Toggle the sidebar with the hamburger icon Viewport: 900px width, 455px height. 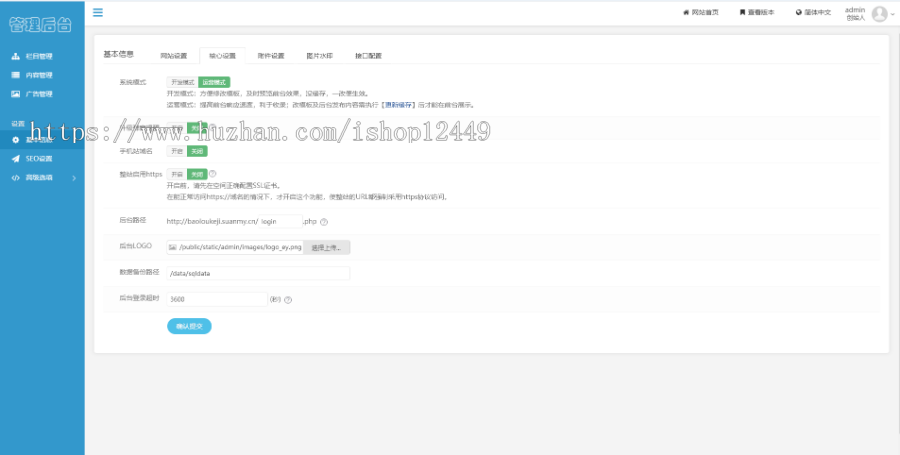98,12
